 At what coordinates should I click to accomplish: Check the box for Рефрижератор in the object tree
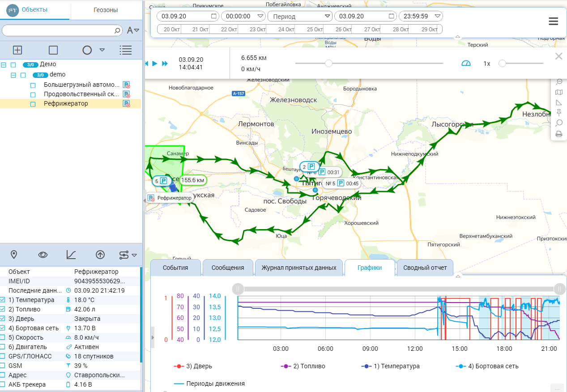[x=33, y=104]
